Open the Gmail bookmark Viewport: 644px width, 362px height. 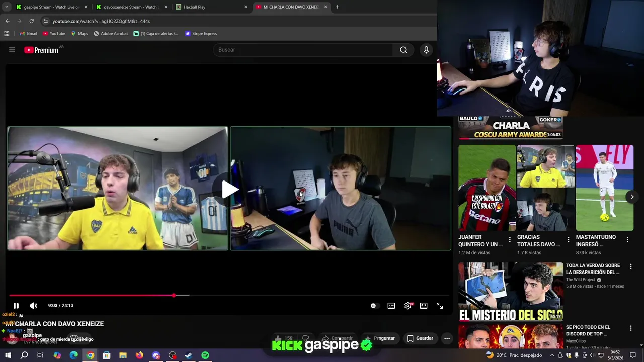[28, 34]
